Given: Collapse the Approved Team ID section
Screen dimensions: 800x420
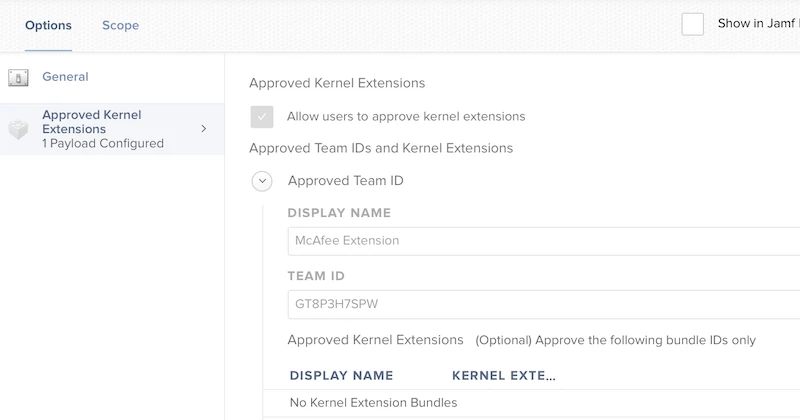Looking at the screenshot, I should (x=262, y=181).
